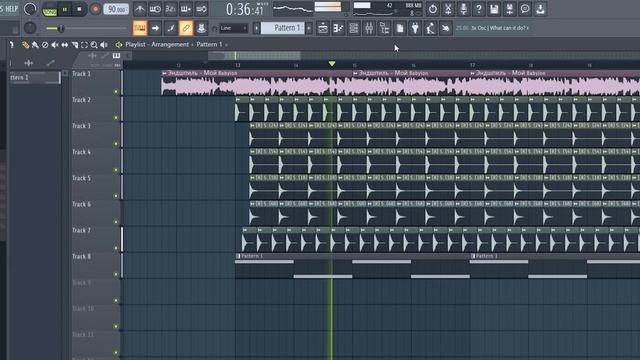Toggle typing keyboard to piano icon
Screen dimensions: 640x360
140,28
